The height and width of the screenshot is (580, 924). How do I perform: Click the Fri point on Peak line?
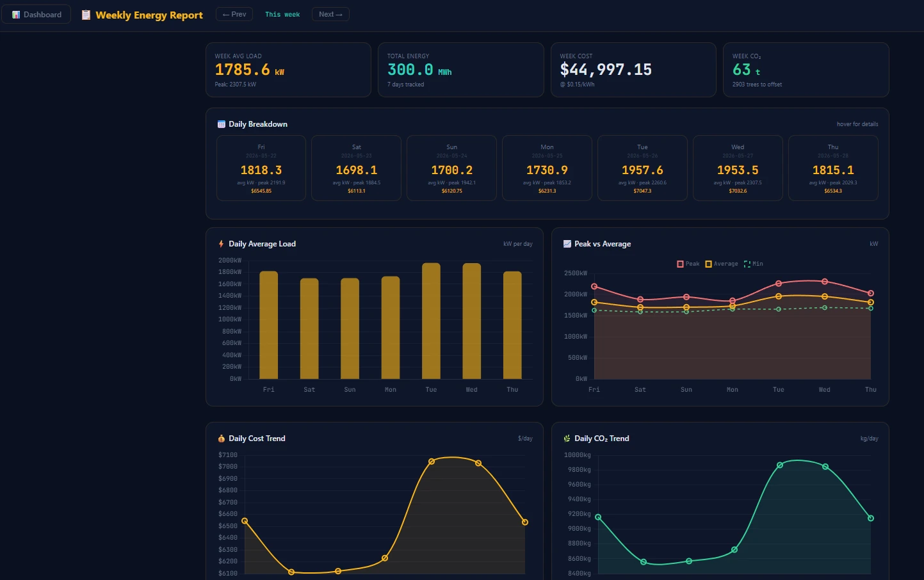[594, 287]
